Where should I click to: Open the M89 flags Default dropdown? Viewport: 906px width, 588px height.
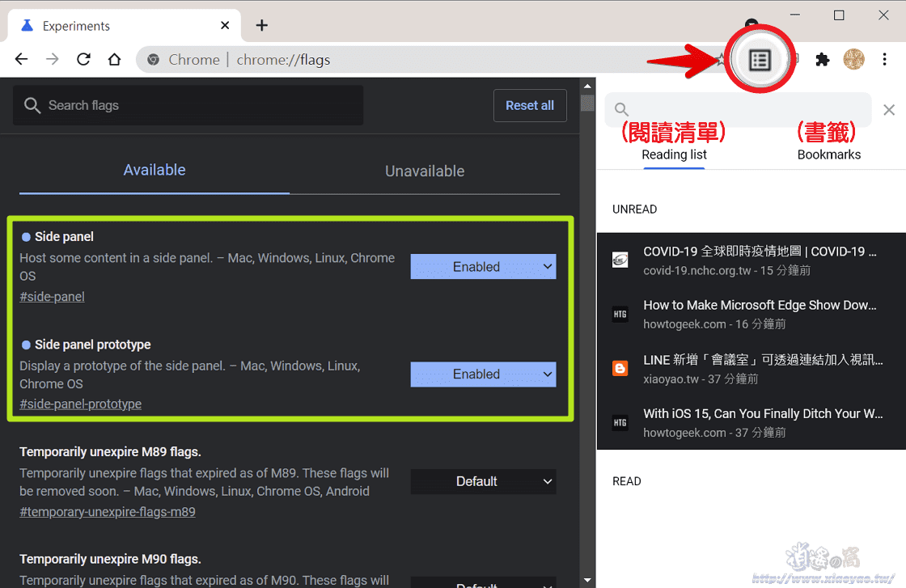click(483, 481)
